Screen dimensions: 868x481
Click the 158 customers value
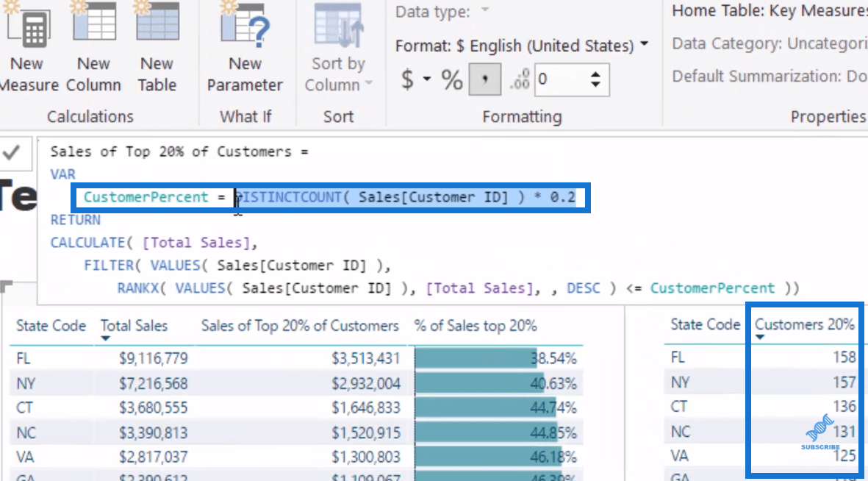tap(844, 357)
